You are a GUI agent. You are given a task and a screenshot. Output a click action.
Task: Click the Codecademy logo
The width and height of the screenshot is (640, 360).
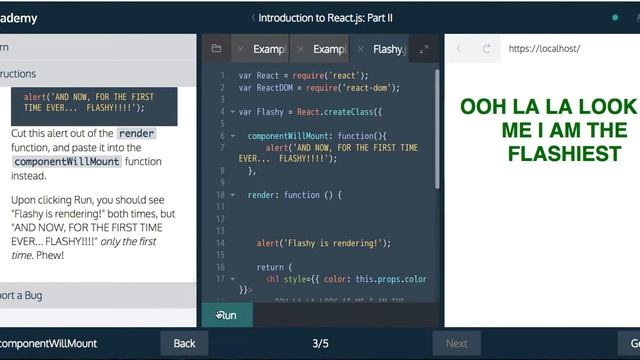[x=18, y=18]
